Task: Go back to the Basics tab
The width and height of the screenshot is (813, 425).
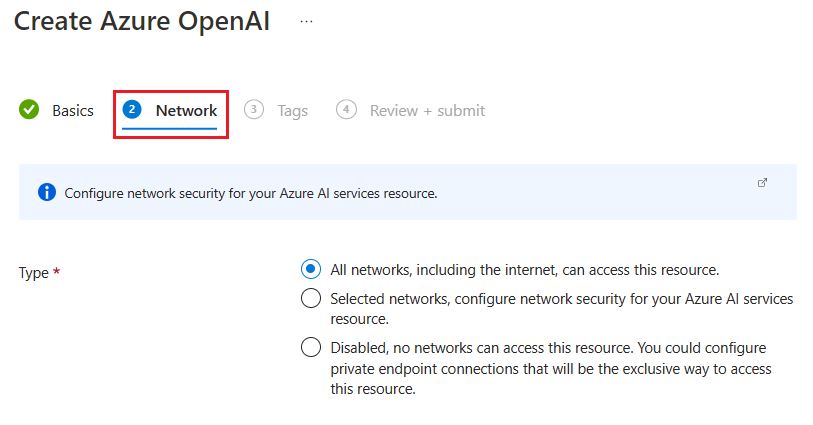Action: point(73,111)
